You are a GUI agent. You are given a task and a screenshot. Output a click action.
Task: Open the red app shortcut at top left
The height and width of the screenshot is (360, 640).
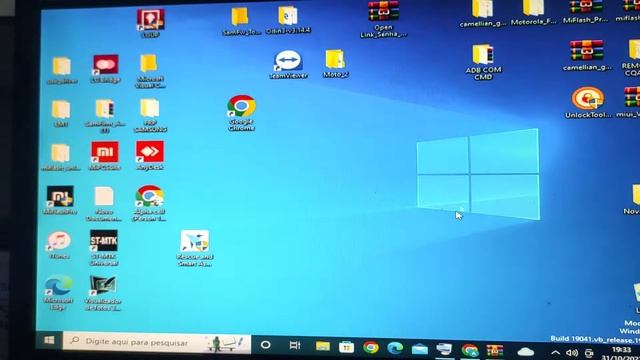point(150,23)
